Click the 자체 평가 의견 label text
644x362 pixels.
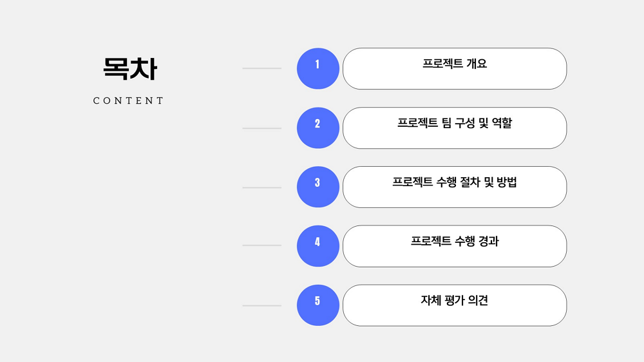tap(455, 300)
